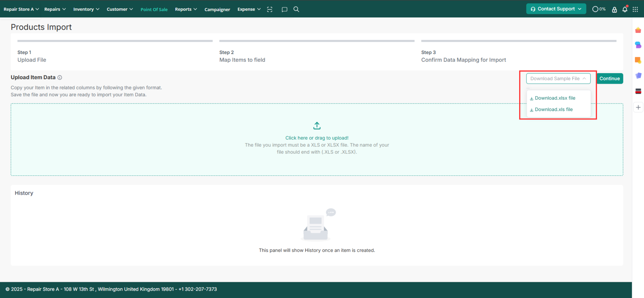Go to Point Of Sale
644x298 pixels.
tap(154, 10)
